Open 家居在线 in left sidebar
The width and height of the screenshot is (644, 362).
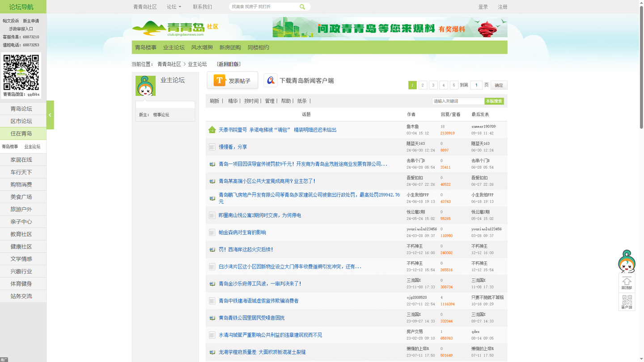(x=21, y=160)
